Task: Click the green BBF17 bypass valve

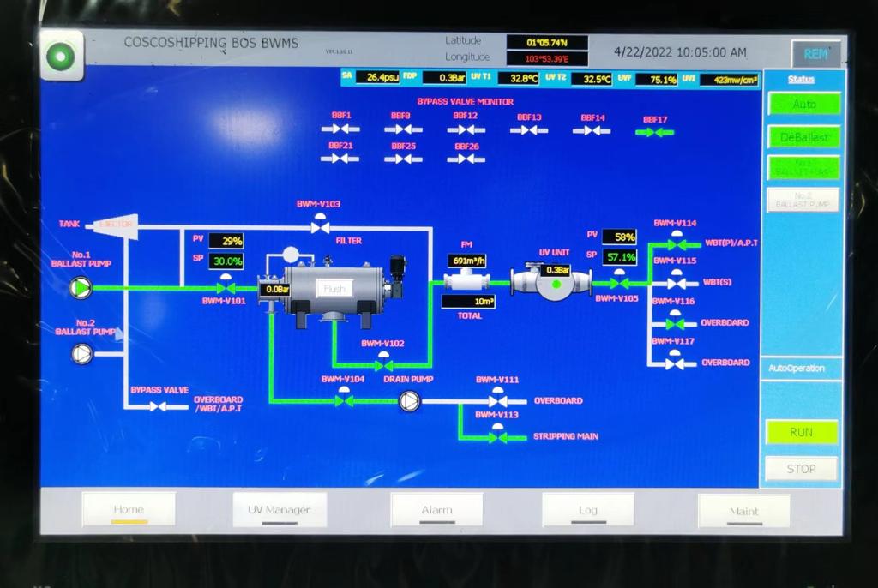Action: 654,133
